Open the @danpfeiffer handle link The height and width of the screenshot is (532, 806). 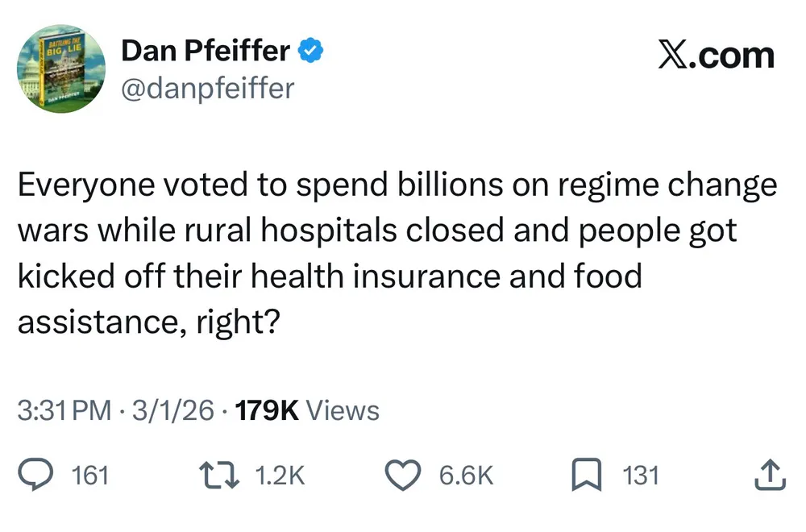click(x=208, y=87)
